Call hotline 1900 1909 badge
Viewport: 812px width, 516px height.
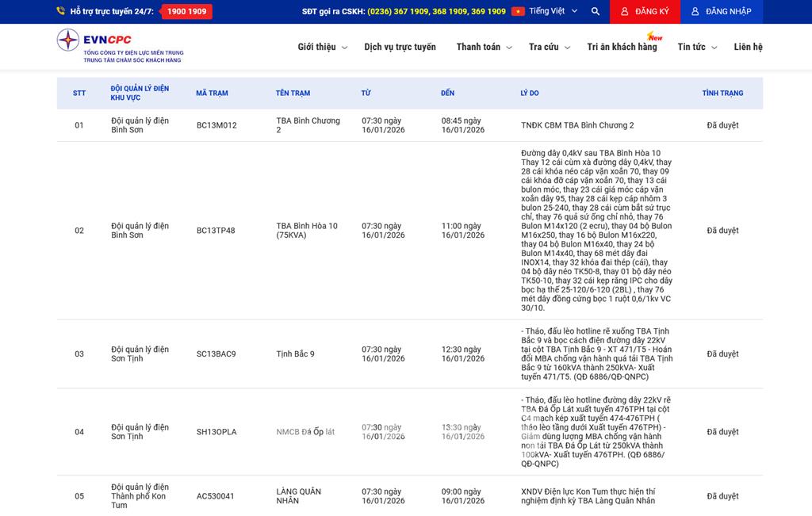(186, 12)
